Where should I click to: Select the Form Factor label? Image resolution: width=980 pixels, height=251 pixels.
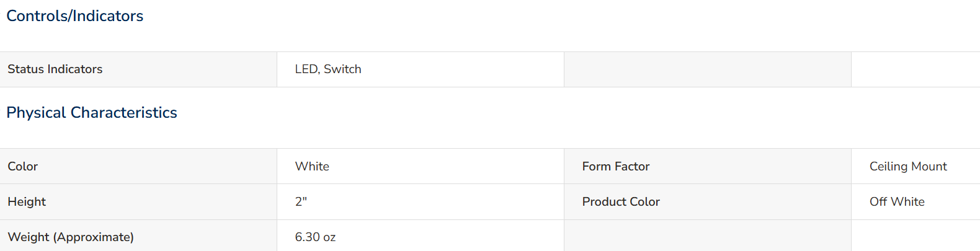tap(616, 166)
